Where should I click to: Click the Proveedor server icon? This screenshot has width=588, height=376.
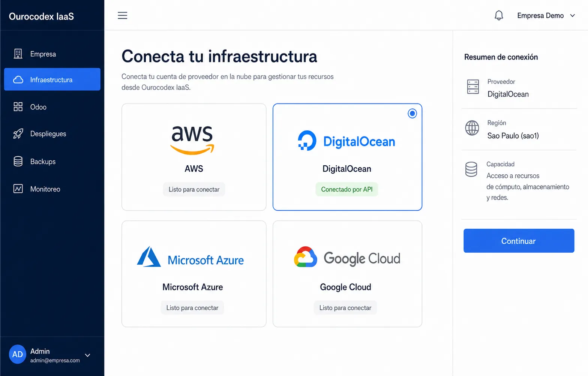tap(473, 87)
